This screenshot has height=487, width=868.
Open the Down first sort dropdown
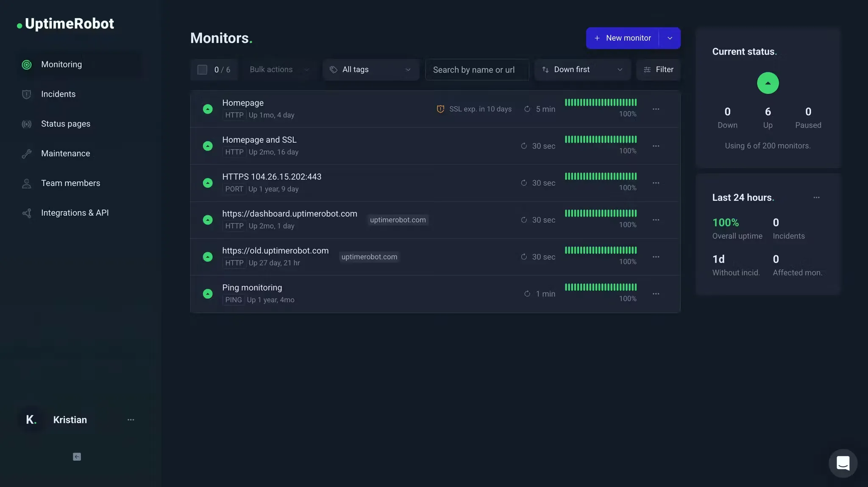click(583, 70)
